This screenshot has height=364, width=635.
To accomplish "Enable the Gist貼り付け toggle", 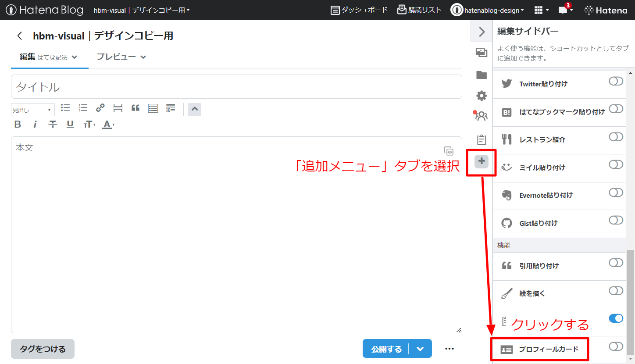I will 616,220.
